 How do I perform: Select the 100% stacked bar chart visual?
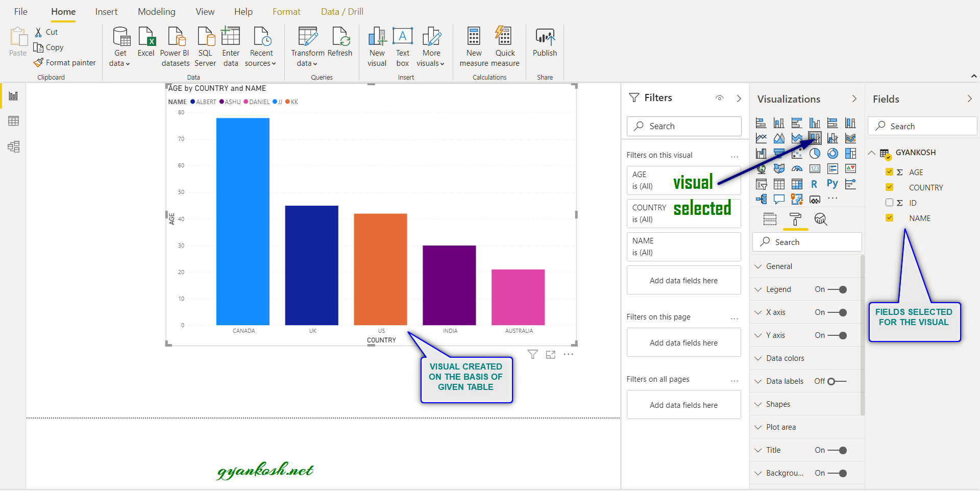[x=832, y=123]
